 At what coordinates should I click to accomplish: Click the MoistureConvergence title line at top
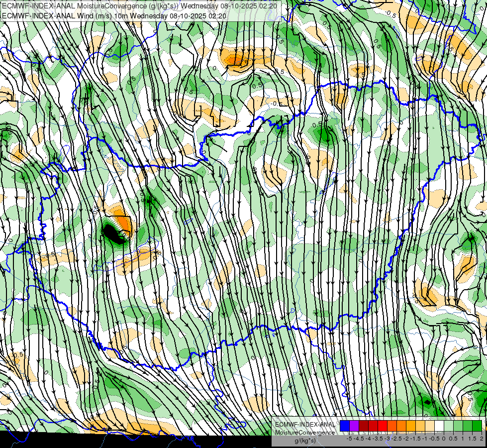(x=139, y=6)
